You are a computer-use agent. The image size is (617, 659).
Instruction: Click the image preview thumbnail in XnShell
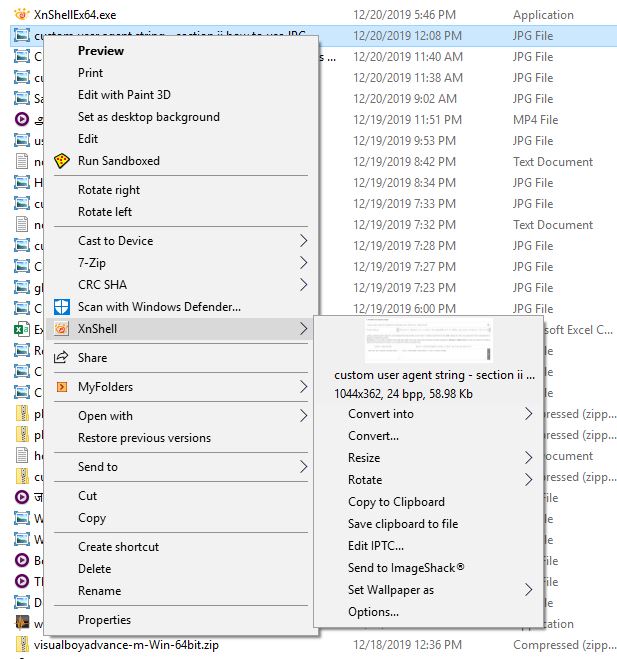[428, 341]
